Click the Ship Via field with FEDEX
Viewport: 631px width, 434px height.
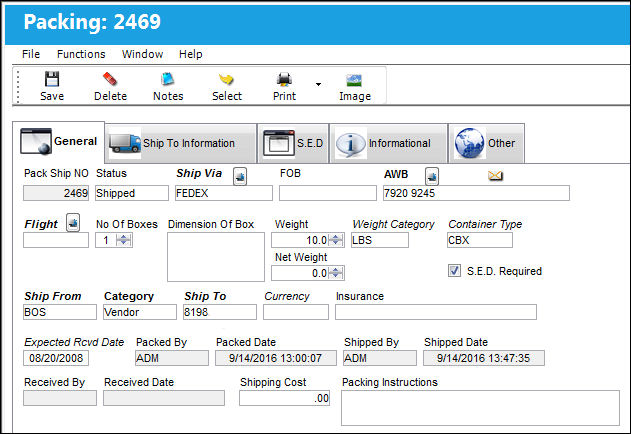pyautogui.click(x=224, y=193)
